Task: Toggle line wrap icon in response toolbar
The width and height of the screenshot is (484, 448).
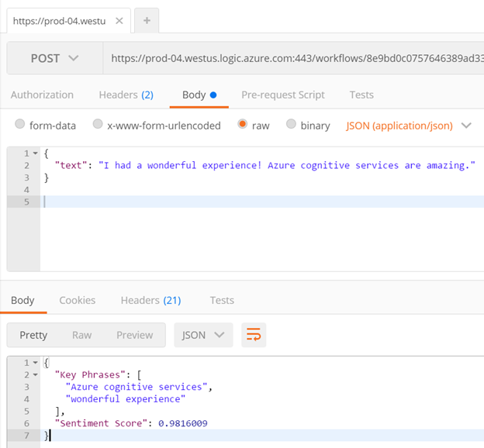Action: point(254,335)
